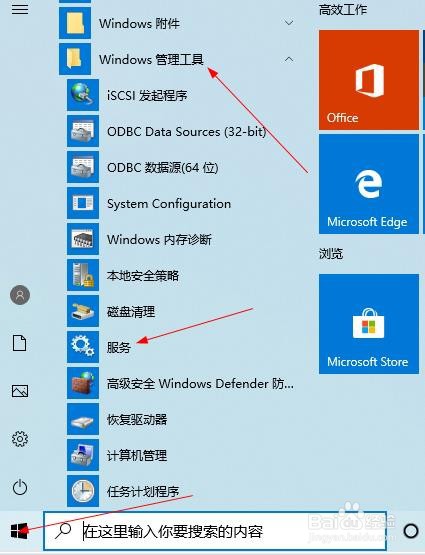
Task: Open 恢复驱动器 by its label
Action: 137,420
